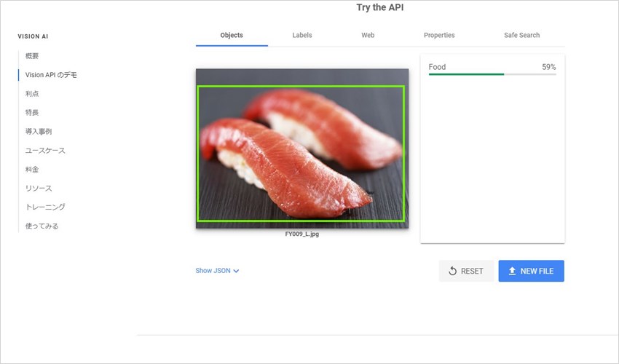This screenshot has width=619, height=364.
Task: Click the upload icon on NEW FILE
Action: point(512,271)
